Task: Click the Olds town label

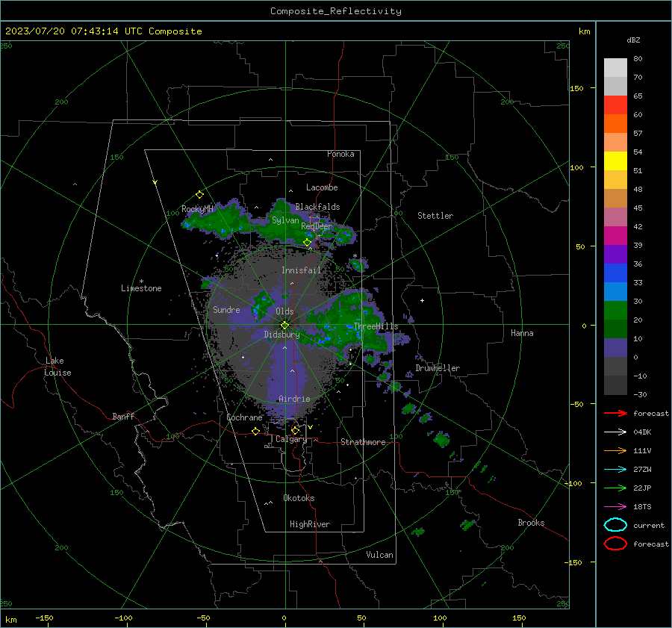Action: click(x=284, y=311)
